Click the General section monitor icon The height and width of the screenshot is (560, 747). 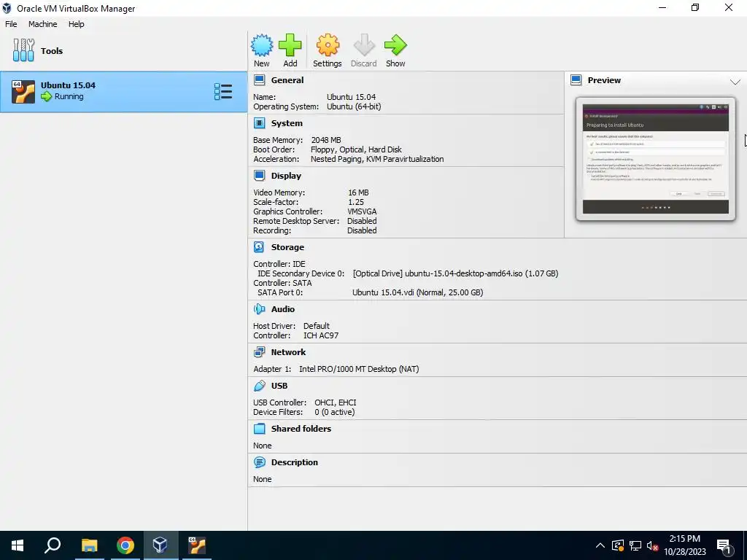click(259, 80)
